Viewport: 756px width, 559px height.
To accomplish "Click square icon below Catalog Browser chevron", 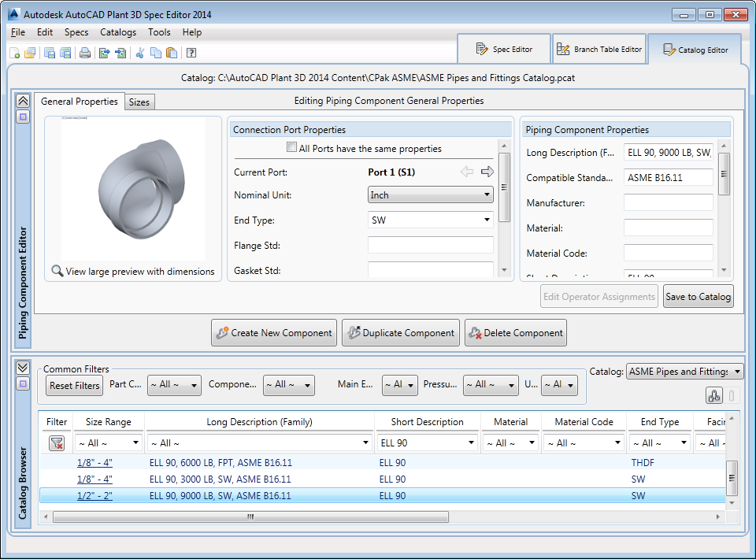I will pyautogui.click(x=23, y=384).
